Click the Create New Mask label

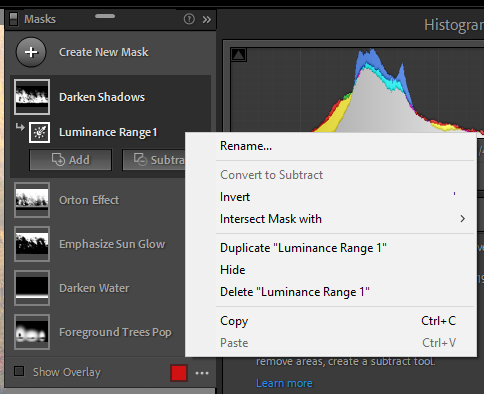coord(104,52)
